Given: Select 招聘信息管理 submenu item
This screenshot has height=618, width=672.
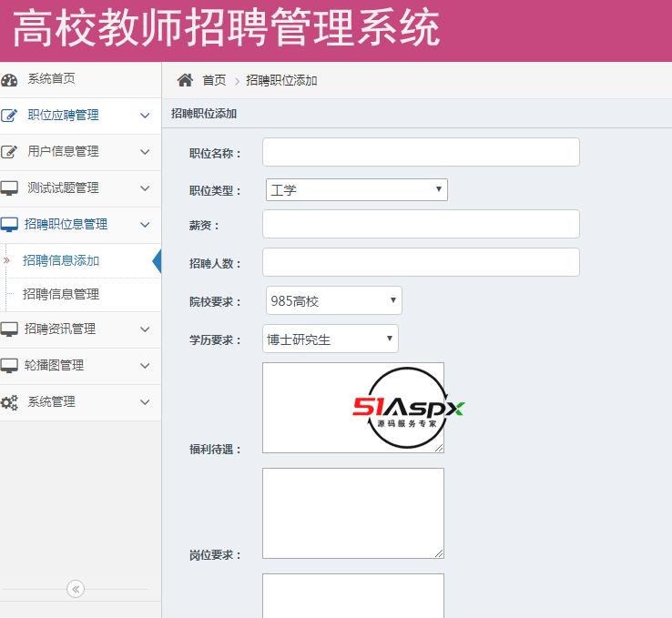Looking at the screenshot, I should 61,294.
